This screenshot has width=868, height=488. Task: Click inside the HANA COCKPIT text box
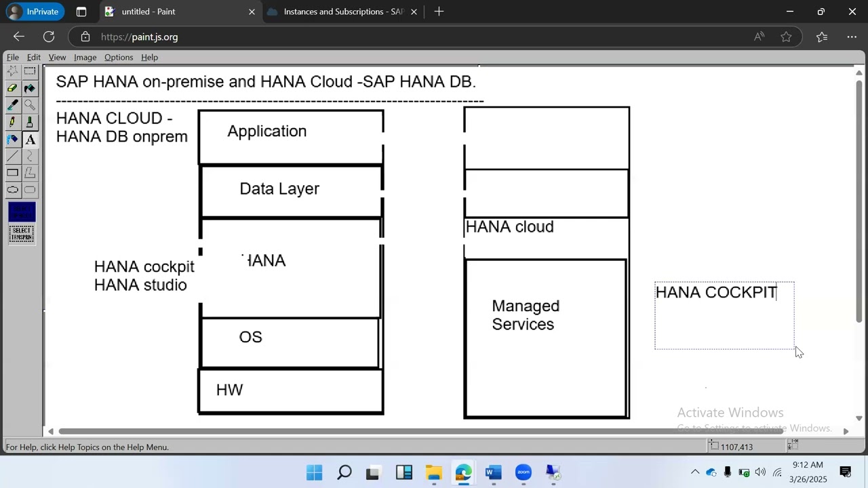(724, 316)
